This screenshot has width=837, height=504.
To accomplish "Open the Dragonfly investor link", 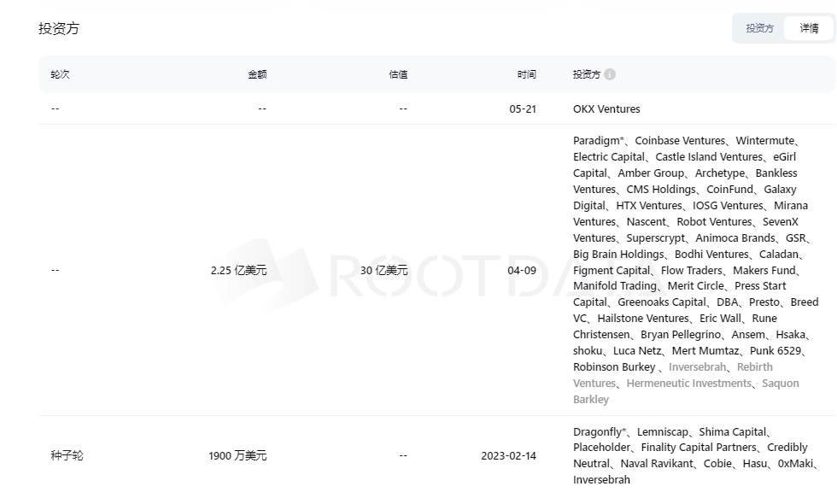I will click(x=599, y=431).
